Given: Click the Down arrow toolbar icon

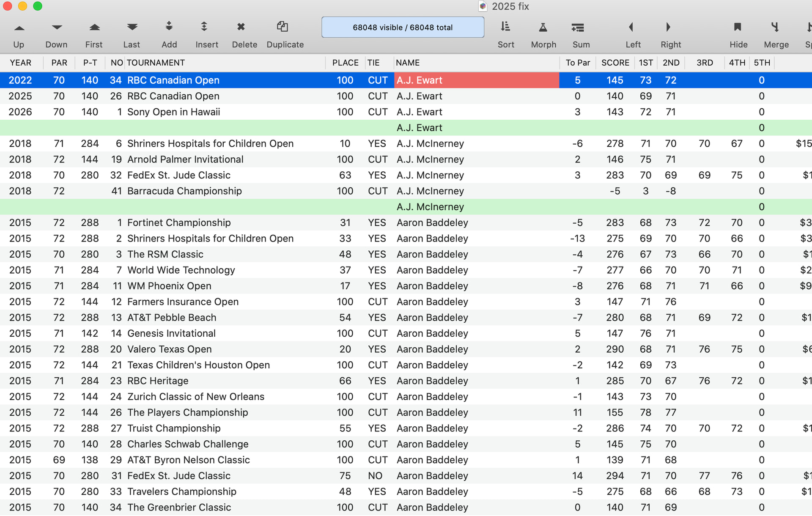Looking at the screenshot, I should pos(56,28).
